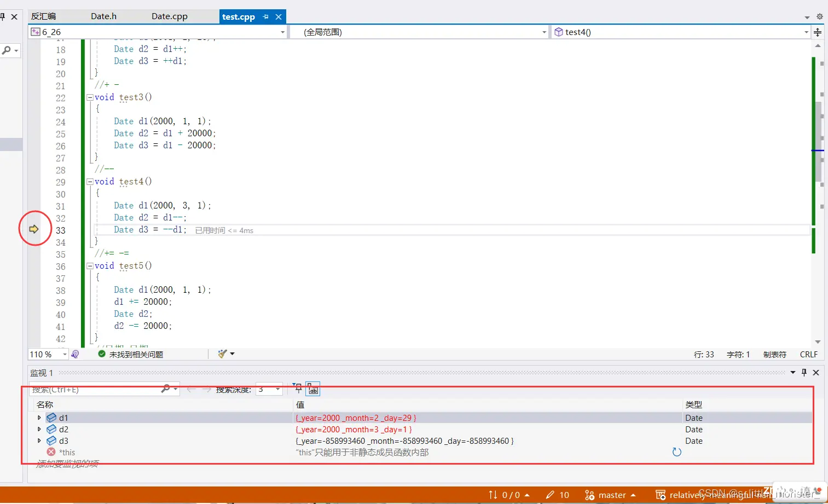The height and width of the screenshot is (504, 828).
Task: Click the 0 / 0 sync arrows status item
Action: click(x=509, y=495)
